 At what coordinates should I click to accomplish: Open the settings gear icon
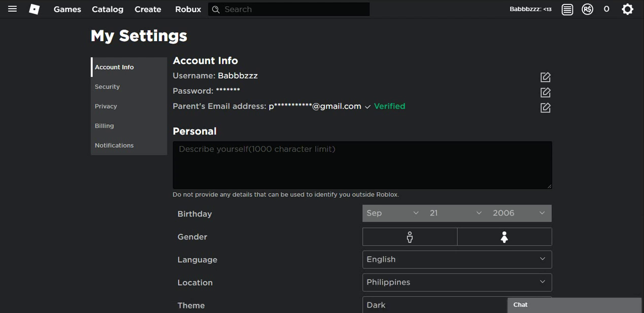point(628,9)
